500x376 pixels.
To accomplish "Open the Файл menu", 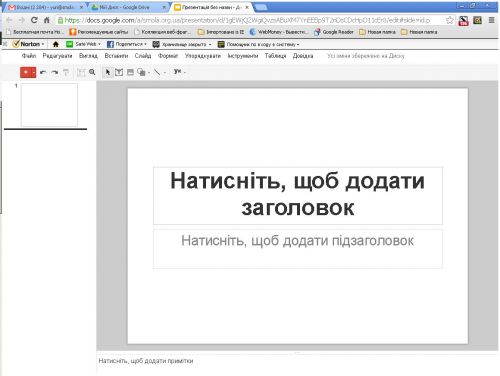I will [x=29, y=56].
